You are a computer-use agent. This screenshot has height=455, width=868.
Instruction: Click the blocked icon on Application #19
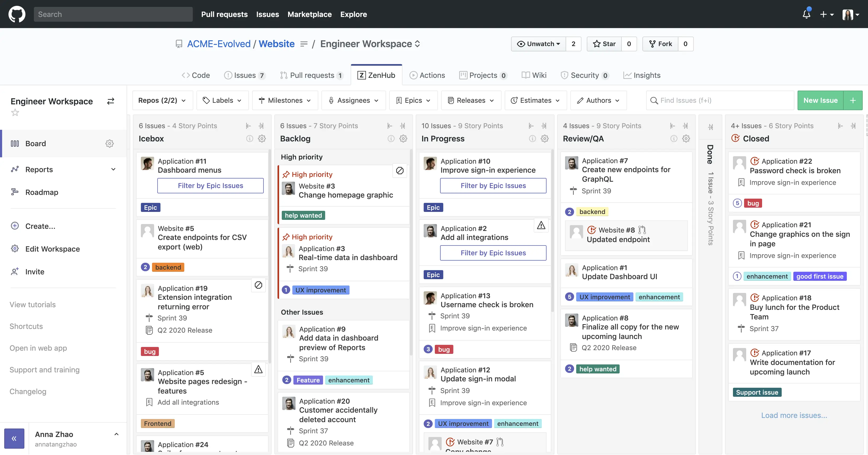click(258, 285)
